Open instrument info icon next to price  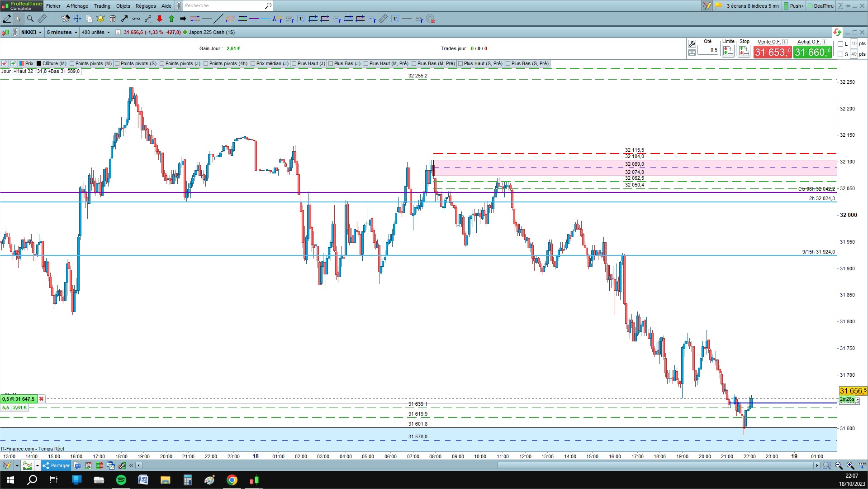click(118, 32)
